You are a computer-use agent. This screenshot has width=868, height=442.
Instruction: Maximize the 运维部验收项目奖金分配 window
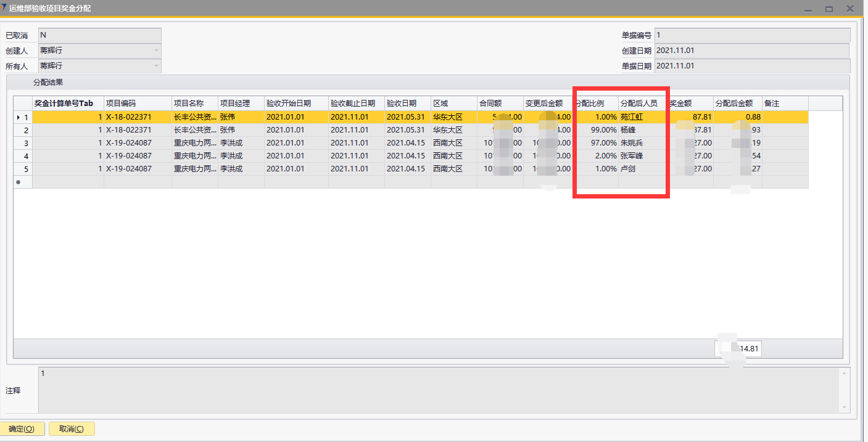coord(829,9)
